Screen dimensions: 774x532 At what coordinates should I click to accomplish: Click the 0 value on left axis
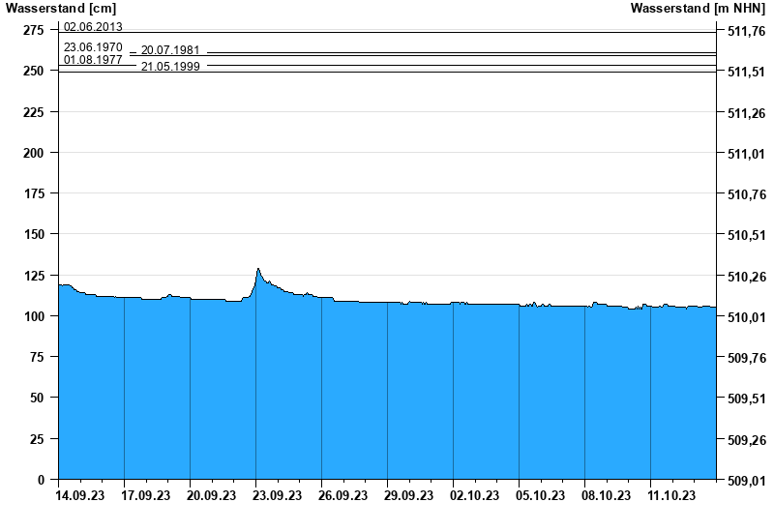point(41,480)
